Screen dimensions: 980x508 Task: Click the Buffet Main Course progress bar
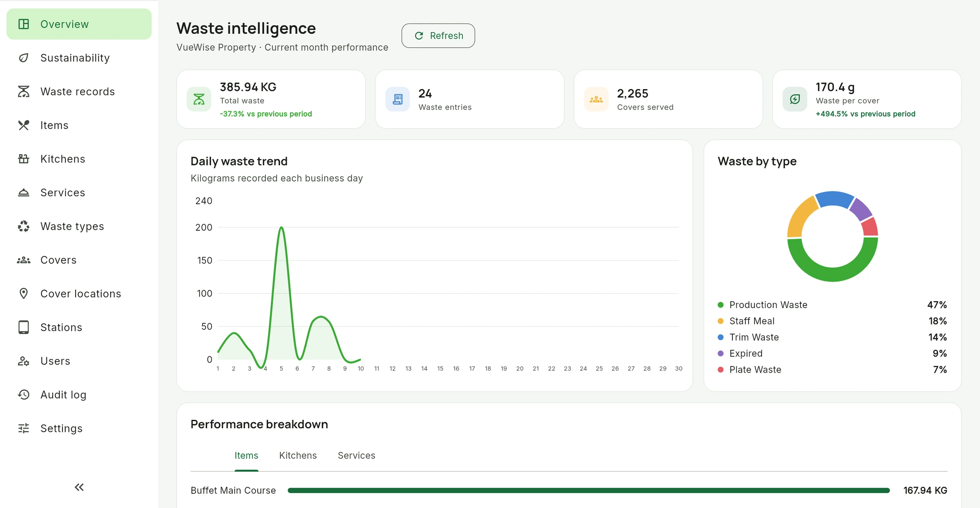coord(588,490)
